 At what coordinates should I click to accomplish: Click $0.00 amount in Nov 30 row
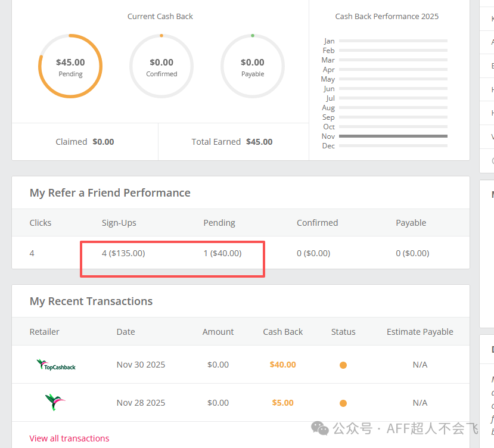(218, 365)
